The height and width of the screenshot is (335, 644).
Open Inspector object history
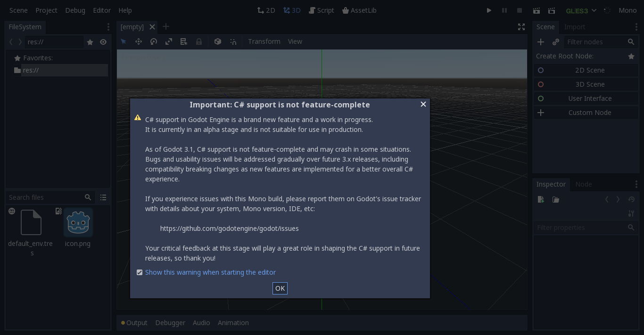pos(631,199)
